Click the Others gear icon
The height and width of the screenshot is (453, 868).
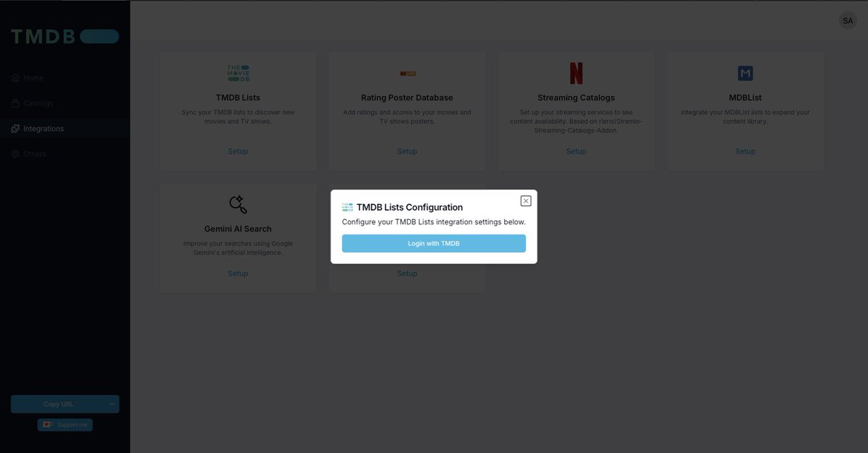point(16,154)
